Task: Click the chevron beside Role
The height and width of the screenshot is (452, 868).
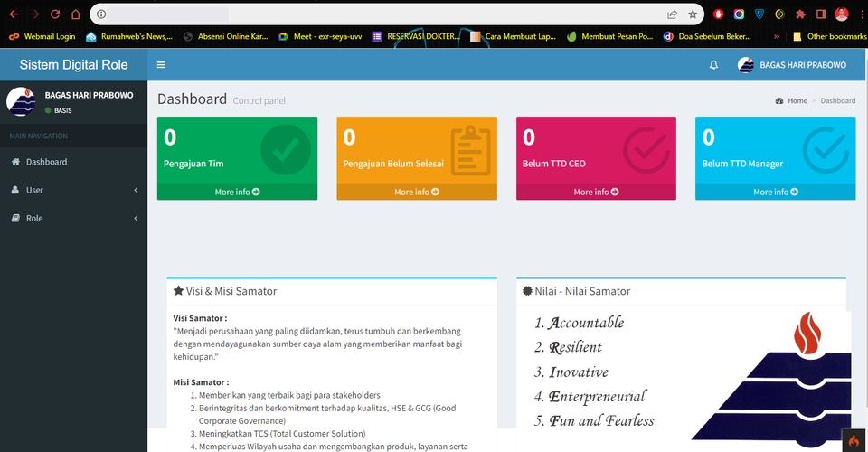Action: [136, 218]
